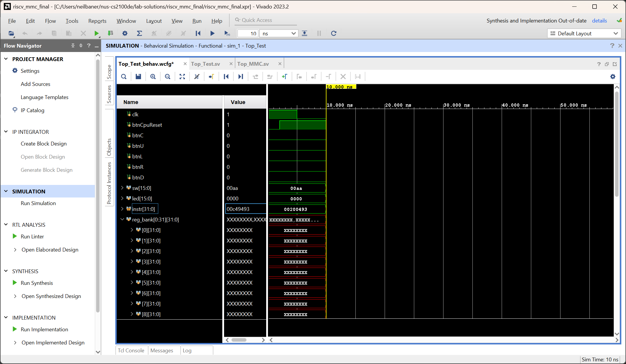Open the Reports menu
This screenshot has height=364, width=626.
pos(97,21)
